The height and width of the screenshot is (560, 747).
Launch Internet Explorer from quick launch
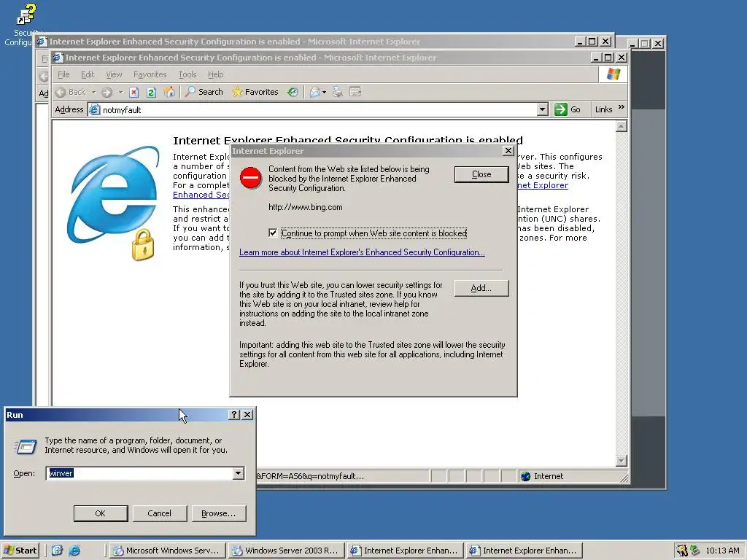click(74, 551)
